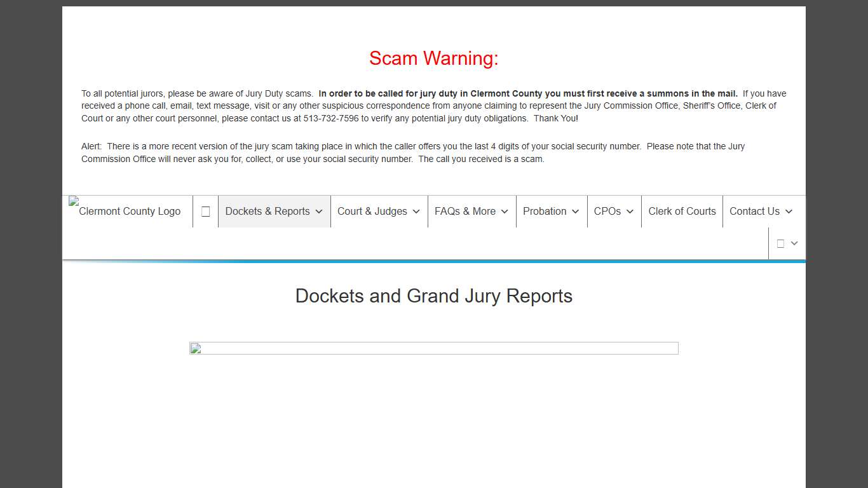Click the Probation menu chevron
The image size is (868, 488).
coord(576,212)
